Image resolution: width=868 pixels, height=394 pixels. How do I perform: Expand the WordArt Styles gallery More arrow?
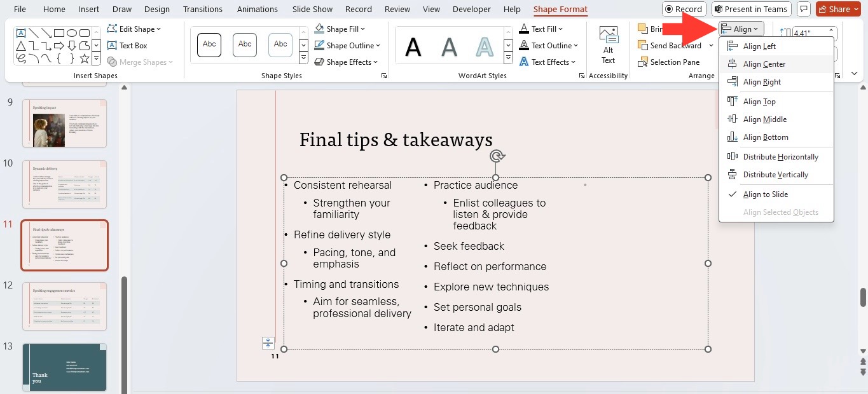[508, 58]
